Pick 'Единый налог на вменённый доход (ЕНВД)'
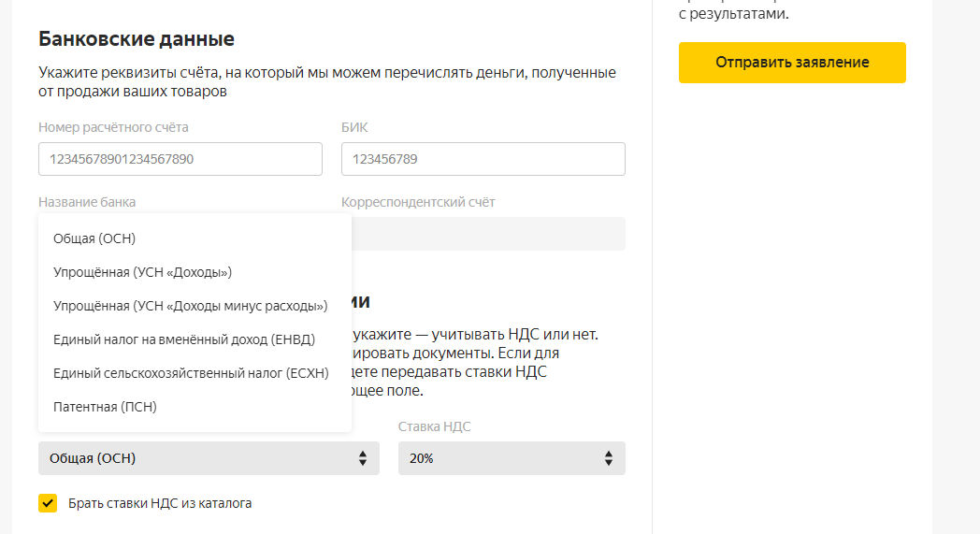This screenshot has width=980, height=534. pyautogui.click(x=184, y=339)
